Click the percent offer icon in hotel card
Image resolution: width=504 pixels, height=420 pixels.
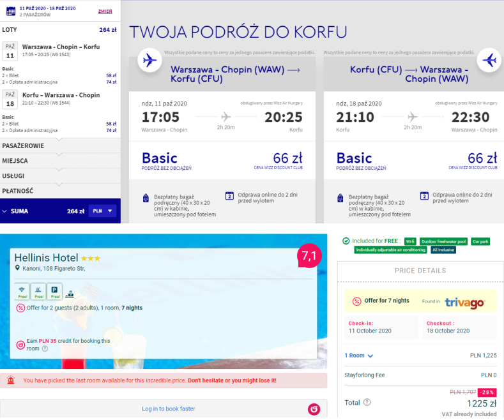point(20,308)
